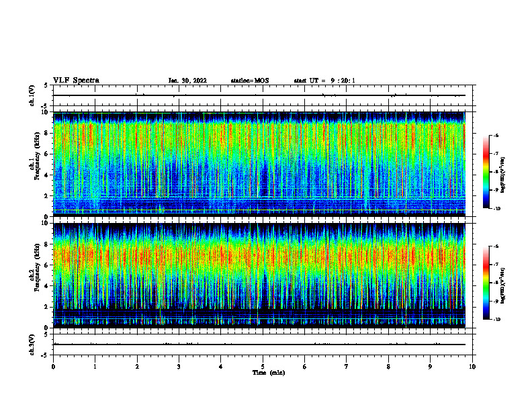Click time axis tick label "7"
Viewport: 532px width, 411px height.
click(x=347, y=367)
